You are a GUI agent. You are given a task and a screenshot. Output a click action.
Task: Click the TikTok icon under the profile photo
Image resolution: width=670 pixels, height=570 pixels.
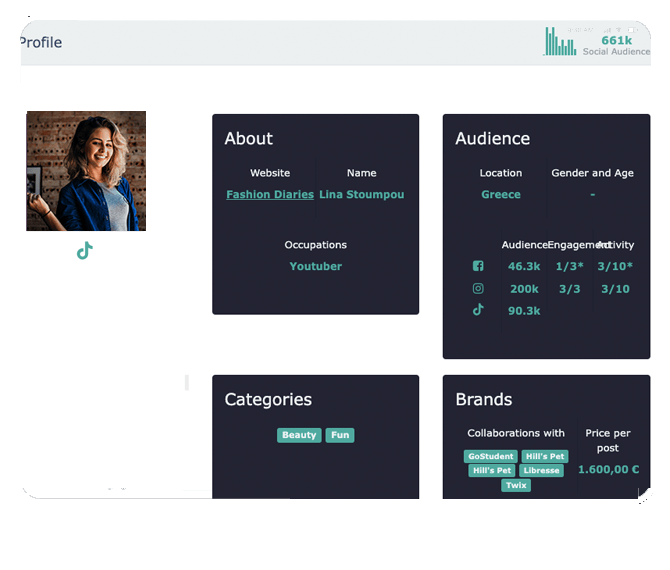pos(85,251)
